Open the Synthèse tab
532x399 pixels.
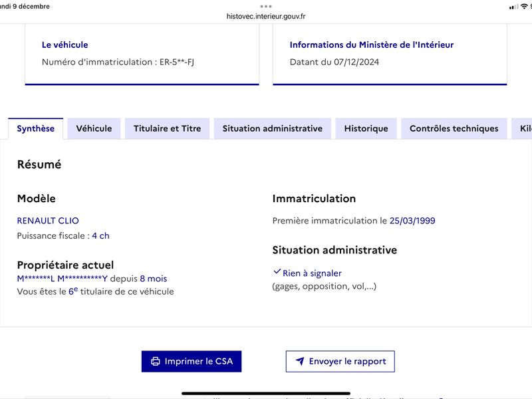pos(36,128)
